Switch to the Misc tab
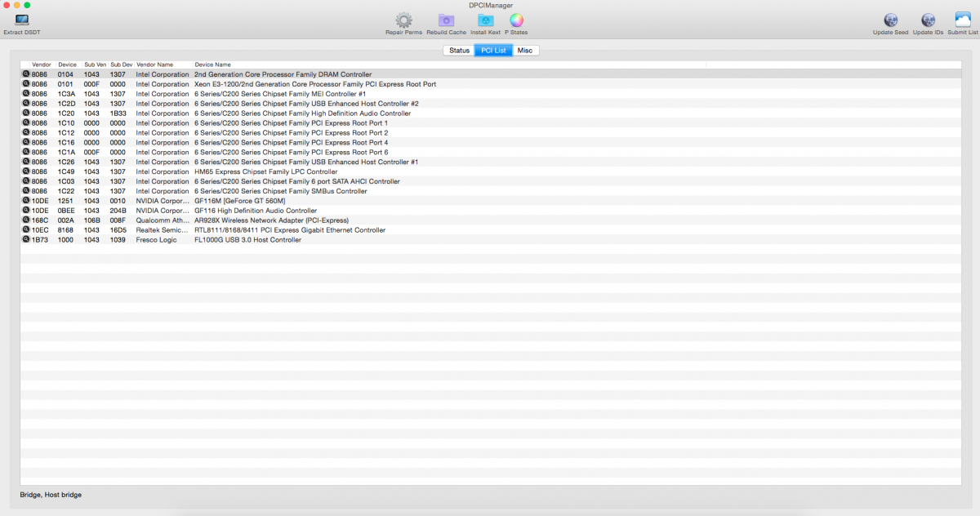This screenshot has height=516, width=980. (x=524, y=51)
